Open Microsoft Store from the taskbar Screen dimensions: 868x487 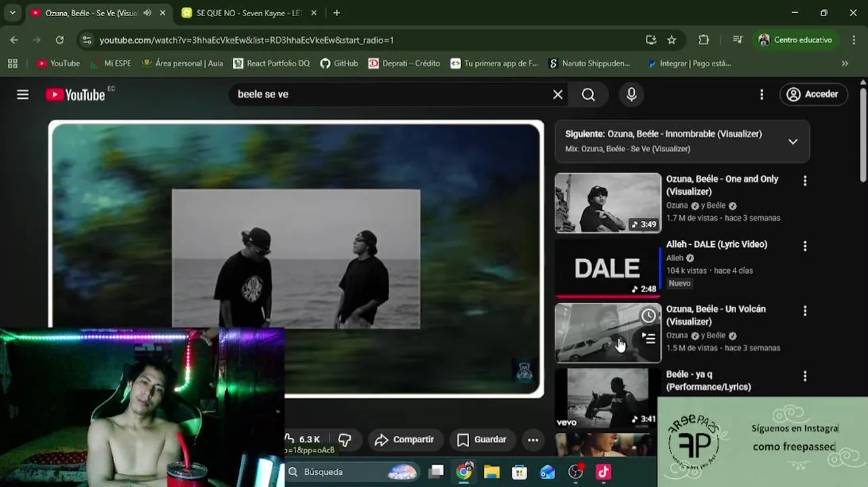519,471
